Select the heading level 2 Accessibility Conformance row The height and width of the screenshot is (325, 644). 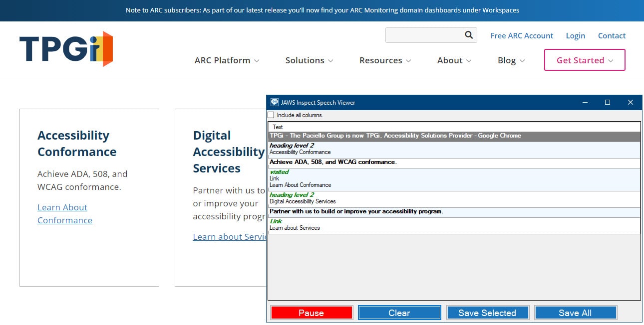pos(454,149)
